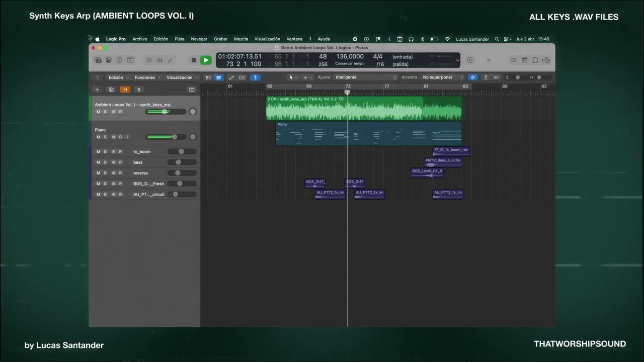This screenshot has width=644, height=362.
Task: Expand the LCD display mode chevron
Action: [457, 60]
